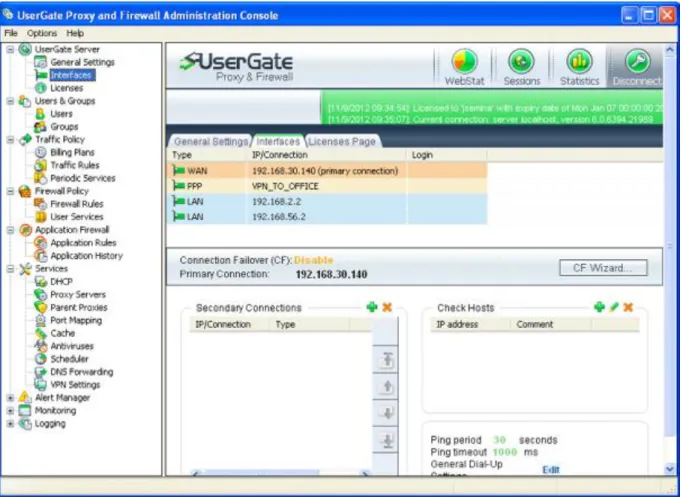Collapse the Traffic Policy node
This screenshot has height=497, width=683.
click(x=10, y=139)
